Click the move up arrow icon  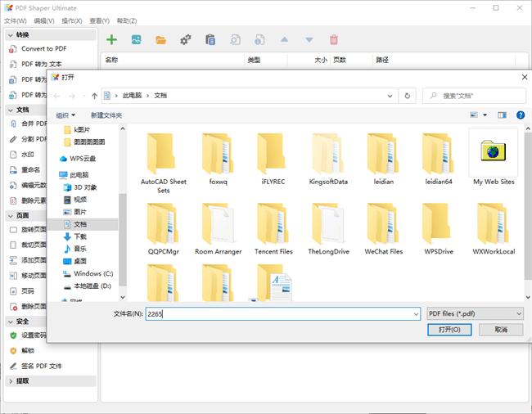coord(284,39)
